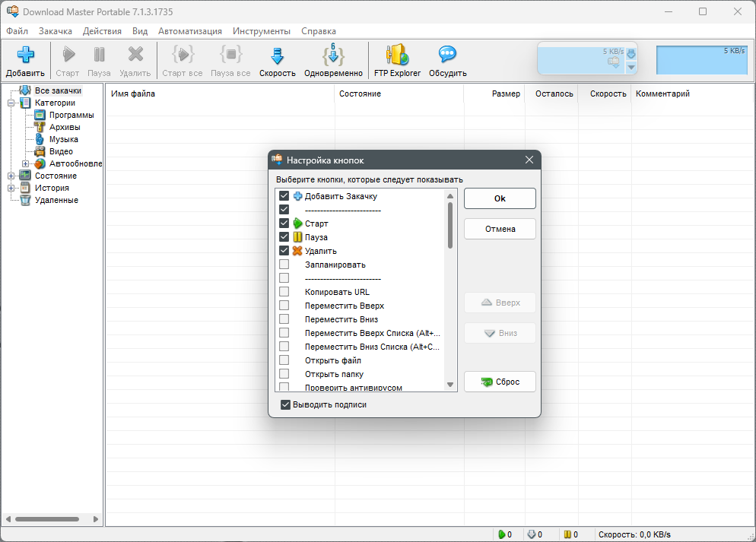Open the Инструменты menu
Screen dimensions: 756x542
pos(262,31)
